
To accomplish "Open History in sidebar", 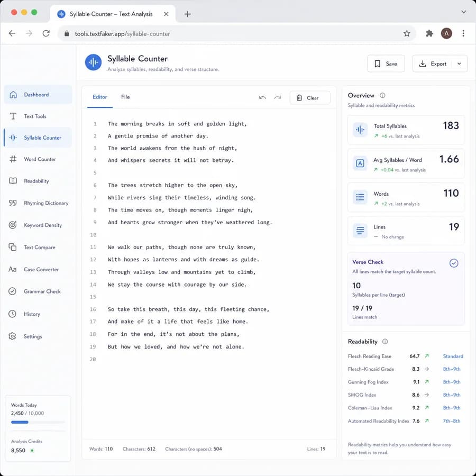I will pyautogui.click(x=38, y=314).
